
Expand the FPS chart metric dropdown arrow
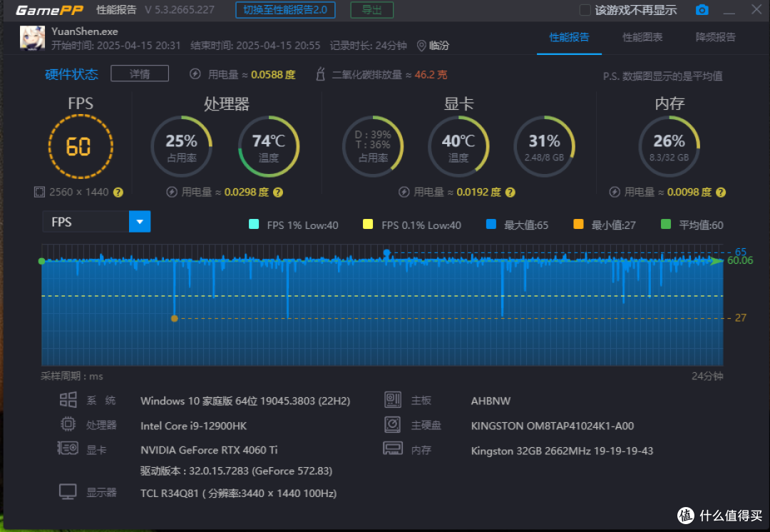(x=140, y=222)
